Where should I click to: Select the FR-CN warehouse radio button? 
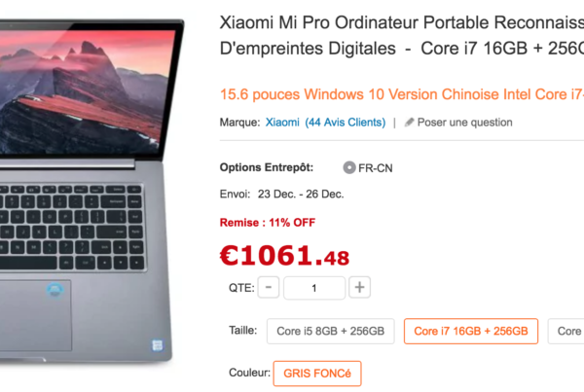(349, 168)
